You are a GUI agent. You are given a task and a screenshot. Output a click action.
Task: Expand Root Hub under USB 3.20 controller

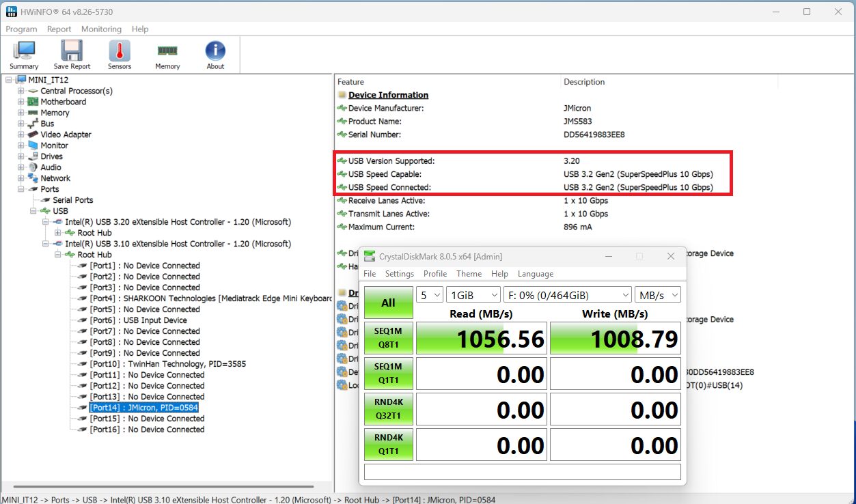pyautogui.click(x=57, y=233)
